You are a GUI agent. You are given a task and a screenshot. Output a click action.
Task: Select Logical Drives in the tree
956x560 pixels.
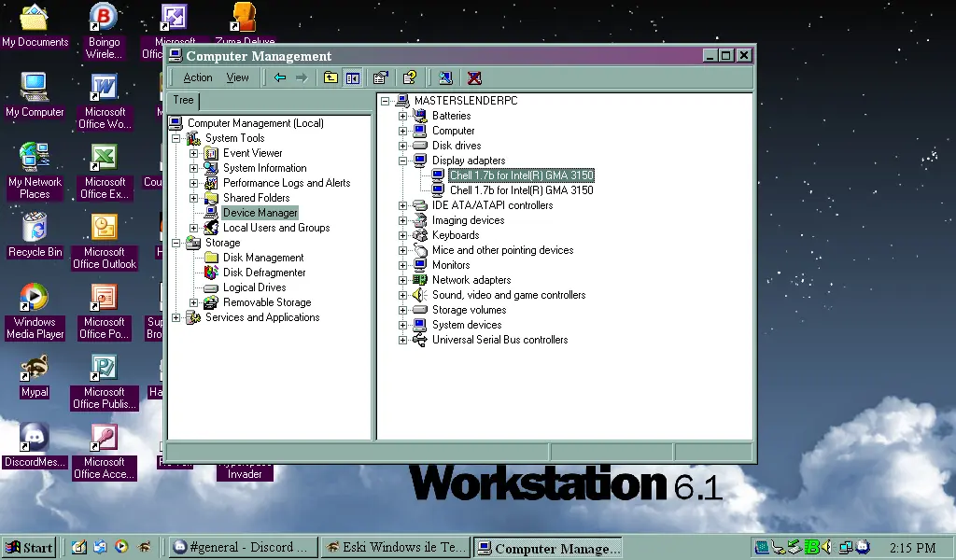[x=254, y=287]
